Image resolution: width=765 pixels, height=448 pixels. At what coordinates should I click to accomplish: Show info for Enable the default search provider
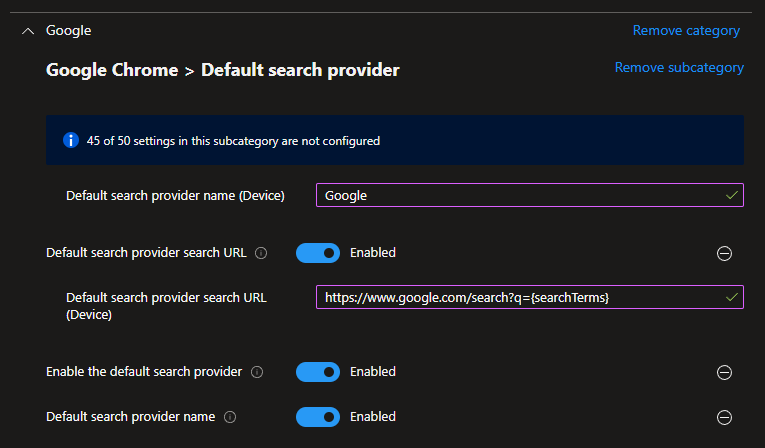point(257,372)
